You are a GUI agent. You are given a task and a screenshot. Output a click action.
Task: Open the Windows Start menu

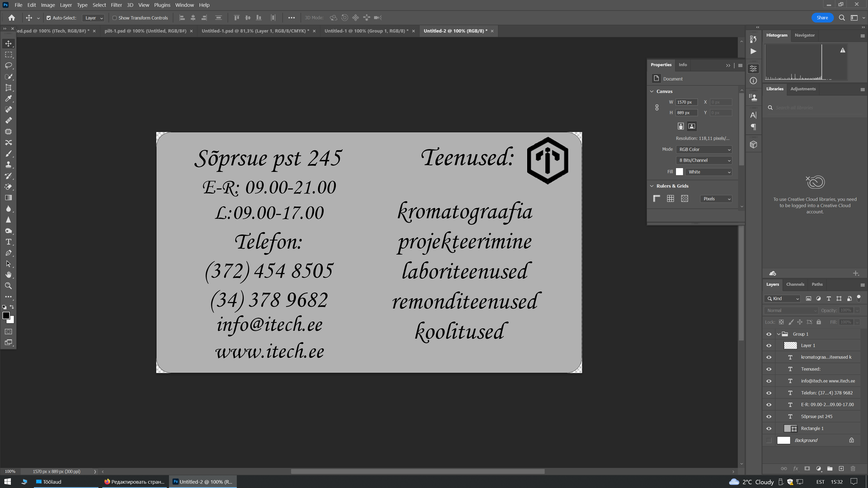tap(7, 481)
